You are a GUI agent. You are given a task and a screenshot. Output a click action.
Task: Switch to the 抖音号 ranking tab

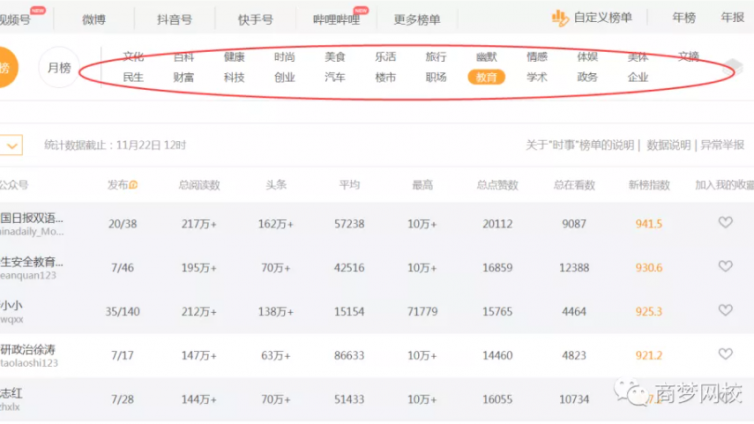coord(174,20)
